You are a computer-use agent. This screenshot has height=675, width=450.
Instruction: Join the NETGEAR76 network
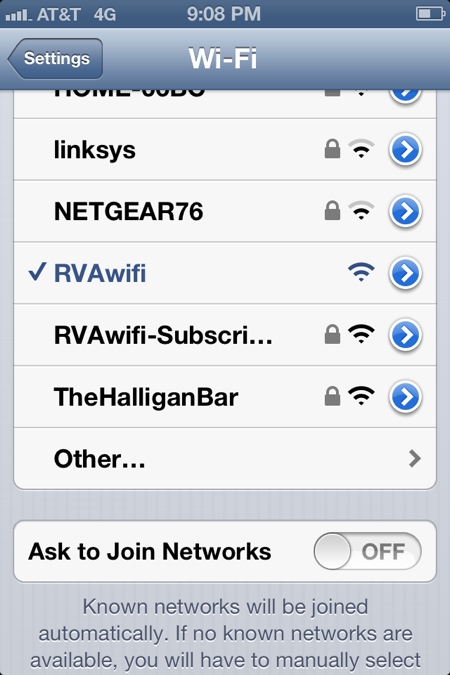[225, 211]
